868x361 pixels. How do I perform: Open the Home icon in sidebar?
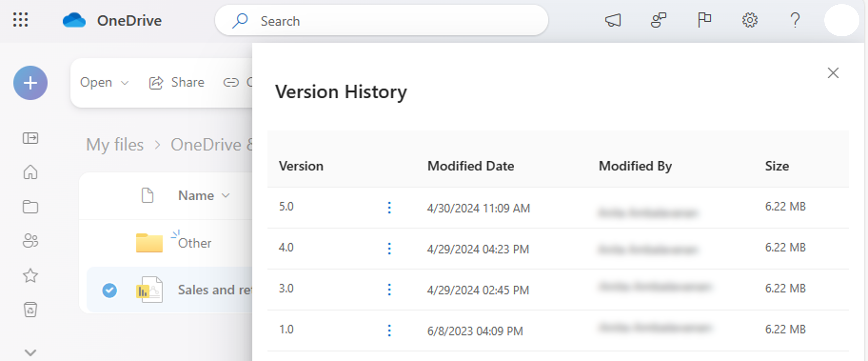30,172
